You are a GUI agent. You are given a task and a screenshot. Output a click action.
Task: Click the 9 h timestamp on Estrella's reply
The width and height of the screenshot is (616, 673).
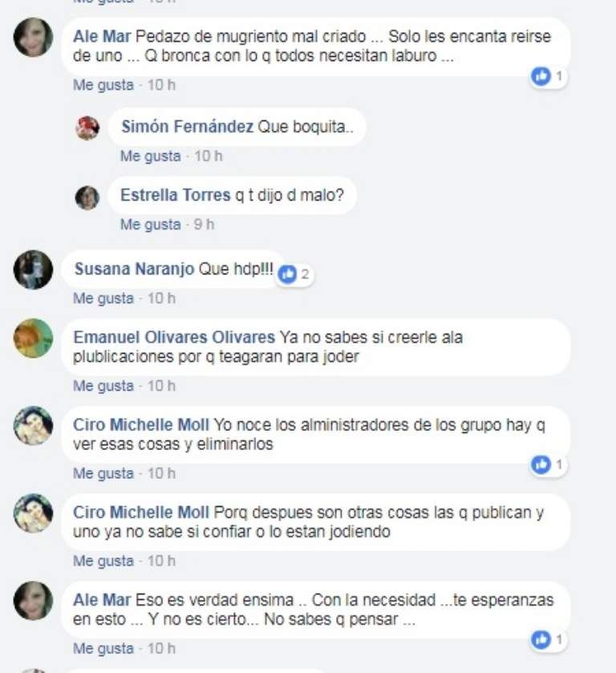(x=204, y=225)
